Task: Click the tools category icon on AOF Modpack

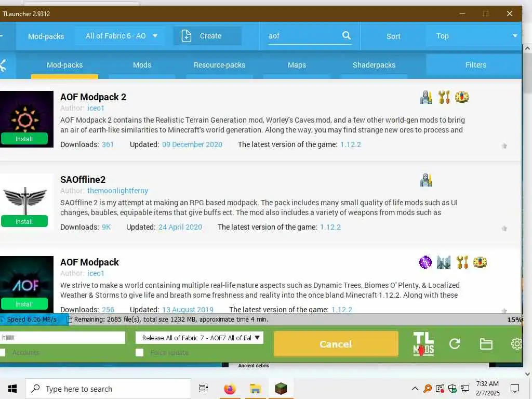Action: tap(462, 262)
